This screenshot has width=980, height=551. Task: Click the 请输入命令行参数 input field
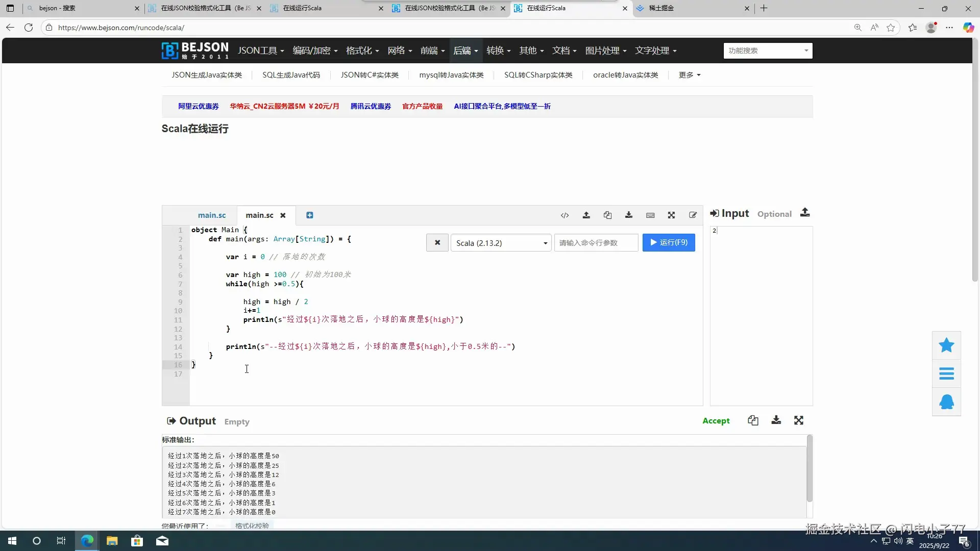pos(596,243)
